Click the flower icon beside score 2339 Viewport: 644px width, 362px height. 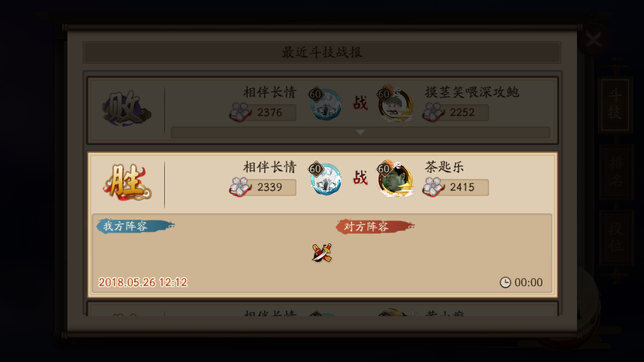[240, 187]
